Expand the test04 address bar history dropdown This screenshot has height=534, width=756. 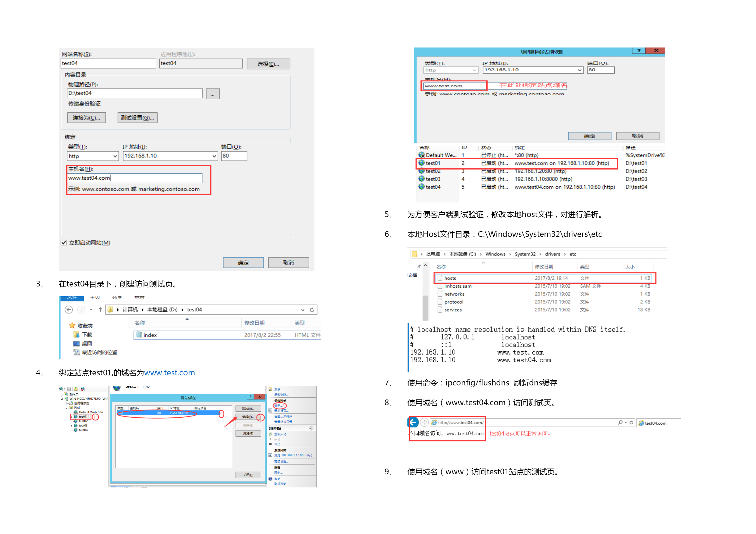click(303, 310)
